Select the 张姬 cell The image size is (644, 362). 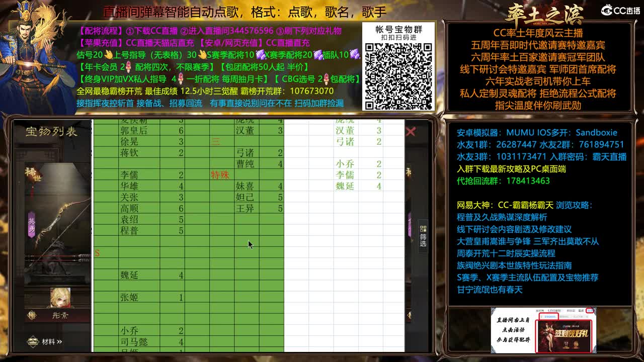click(x=139, y=297)
